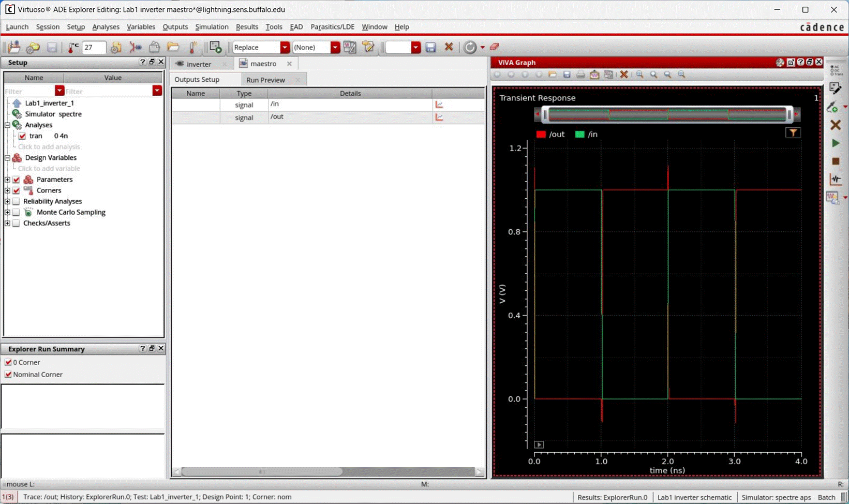The width and height of the screenshot is (849, 504).
Task: Switch to the inverter tab
Action: click(x=199, y=64)
